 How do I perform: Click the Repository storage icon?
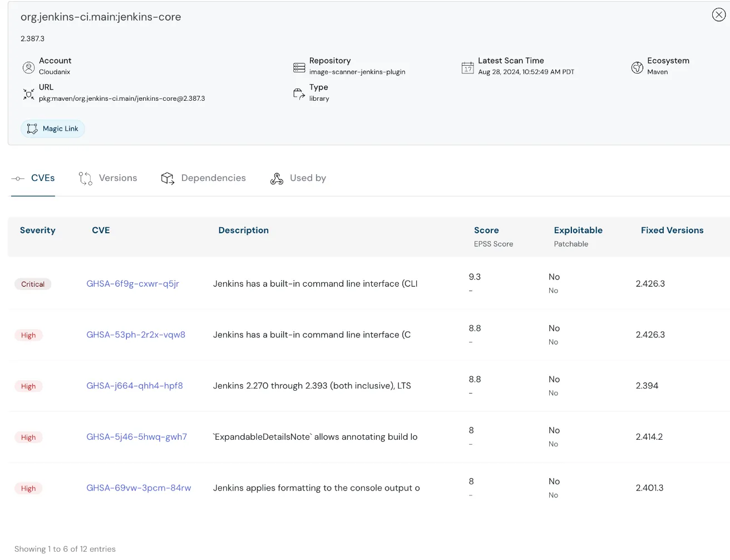(x=299, y=67)
